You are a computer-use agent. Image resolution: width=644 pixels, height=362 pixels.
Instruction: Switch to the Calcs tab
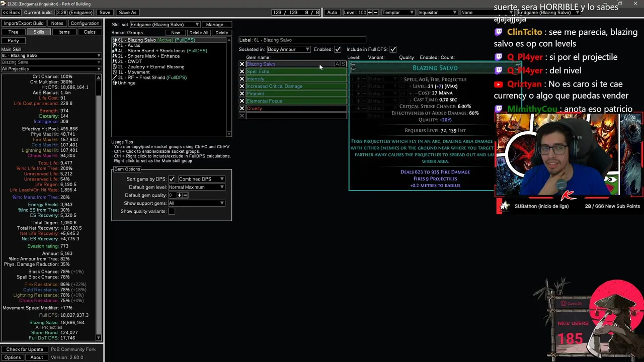[90, 32]
